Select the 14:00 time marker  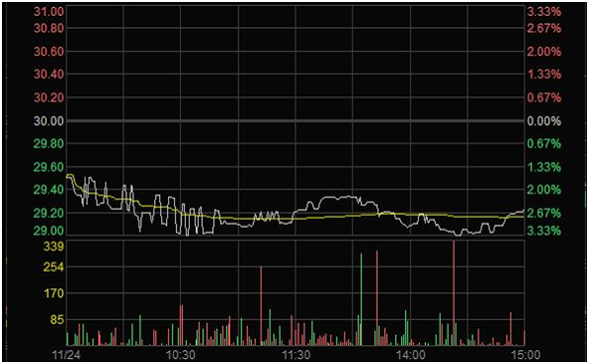point(411,355)
